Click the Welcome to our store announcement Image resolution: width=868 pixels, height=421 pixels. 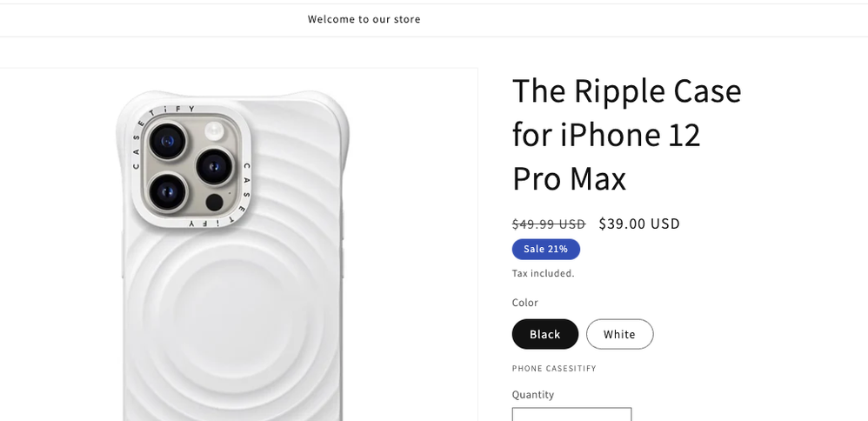[364, 19]
